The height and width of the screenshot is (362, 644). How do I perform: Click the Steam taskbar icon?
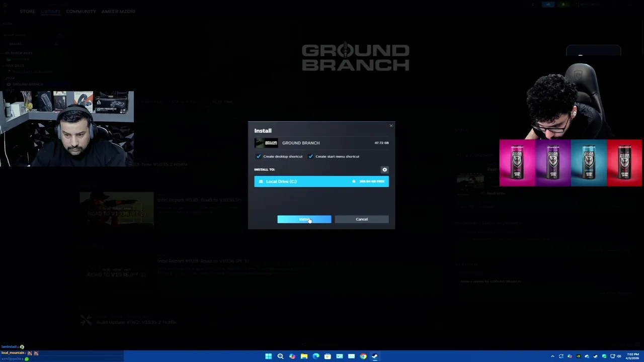coord(375,356)
